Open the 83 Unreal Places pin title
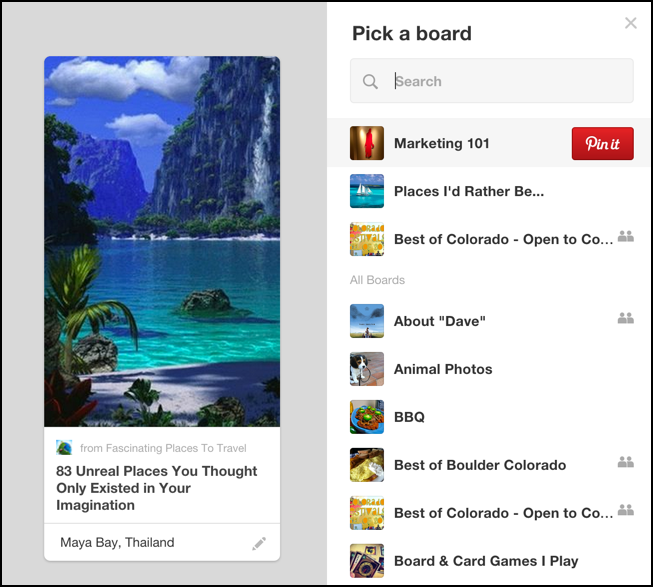653x587 pixels. tap(157, 488)
